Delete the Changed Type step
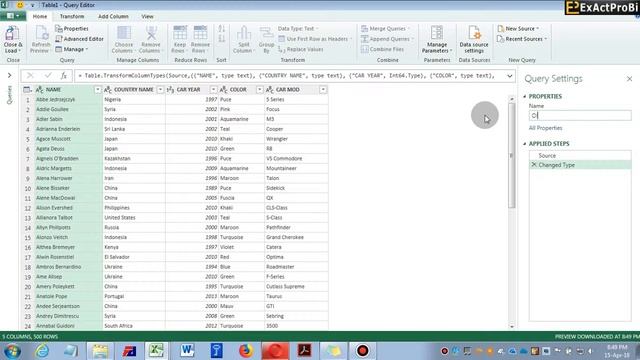 (x=533, y=165)
